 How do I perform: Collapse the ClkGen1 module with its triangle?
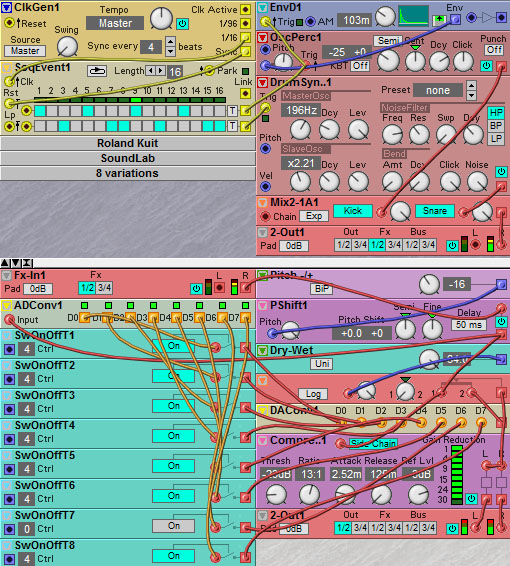[6, 7]
